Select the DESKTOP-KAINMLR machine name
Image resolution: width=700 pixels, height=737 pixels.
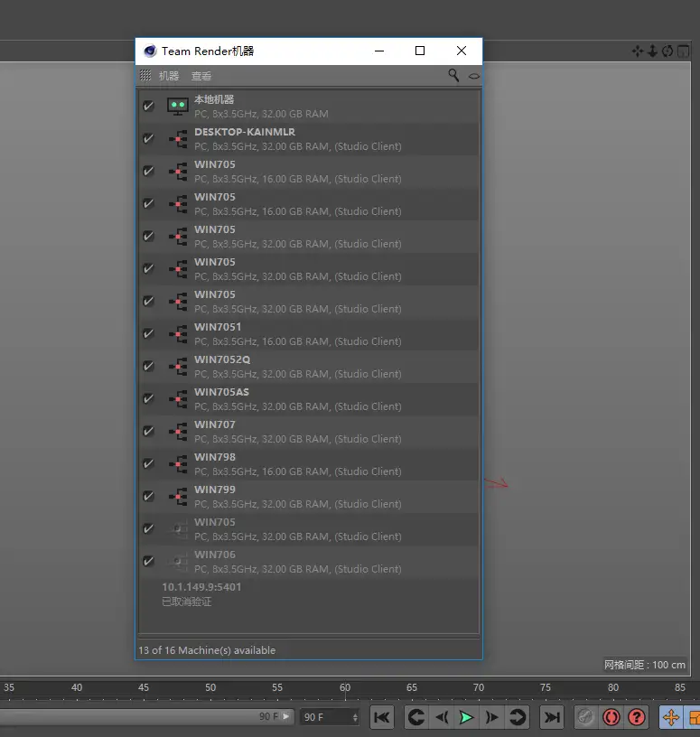245,132
